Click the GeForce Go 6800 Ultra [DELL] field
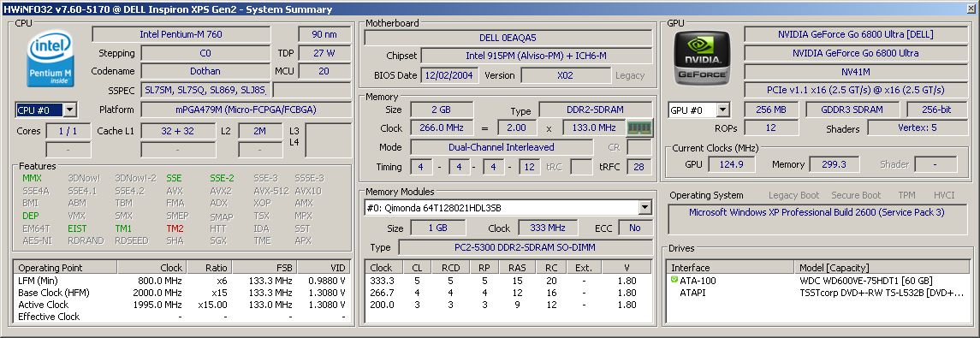The image size is (980, 338). point(856,34)
